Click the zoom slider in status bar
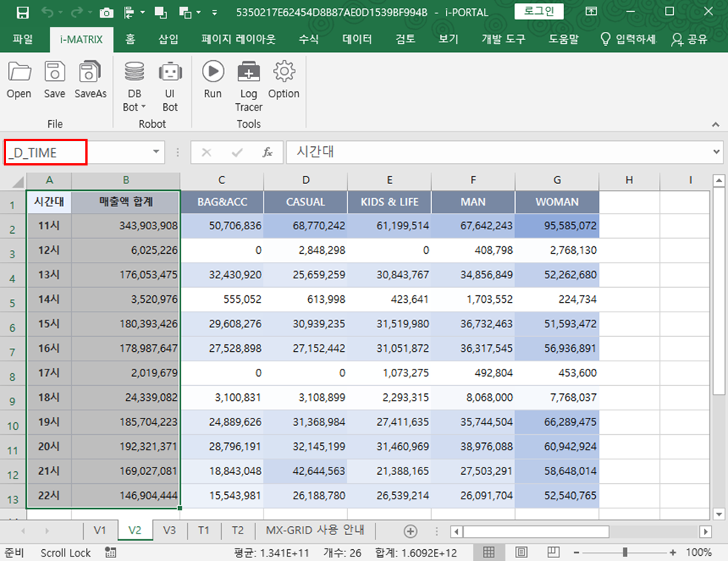The height and width of the screenshot is (561, 728). (x=625, y=553)
